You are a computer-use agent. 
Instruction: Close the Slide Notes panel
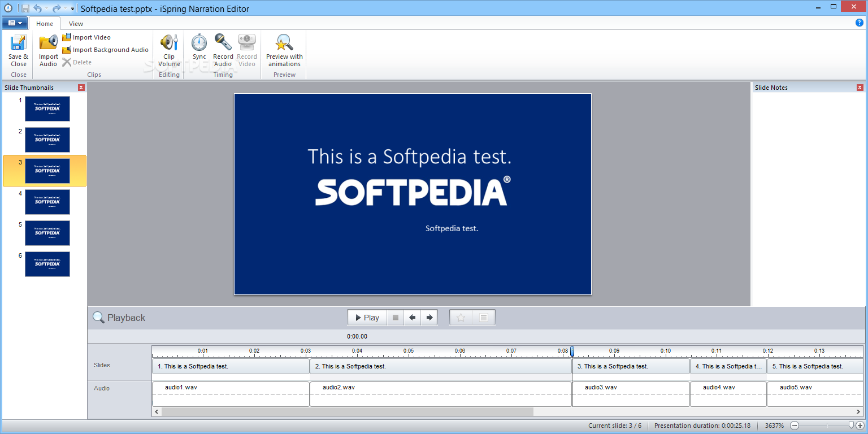[860, 88]
